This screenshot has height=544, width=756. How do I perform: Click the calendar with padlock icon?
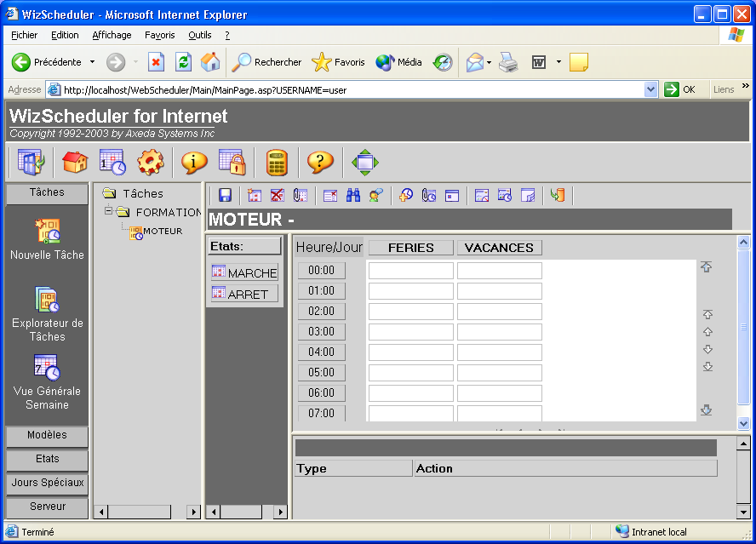(x=232, y=162)
